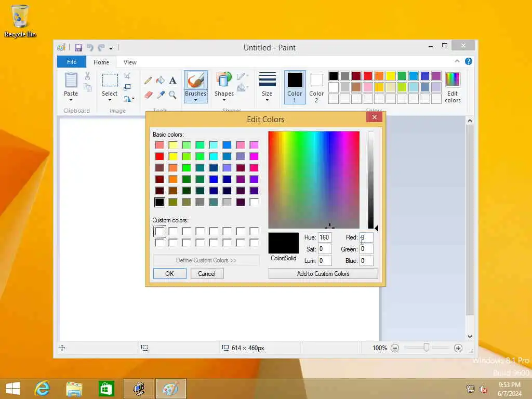The width and height of the screenshot is (532, 399).
Task: Click the Windows Start button
Action: click(x=13, y=389)
